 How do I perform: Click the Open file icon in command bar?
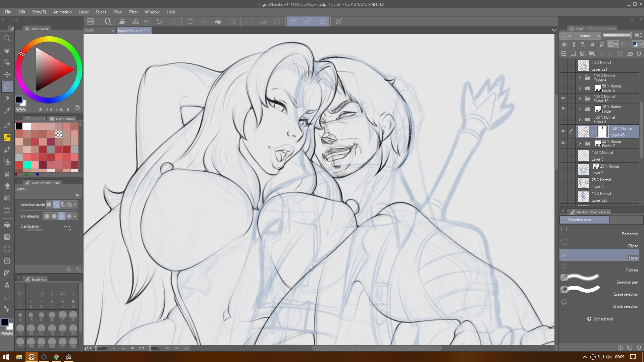click(122, 21)
